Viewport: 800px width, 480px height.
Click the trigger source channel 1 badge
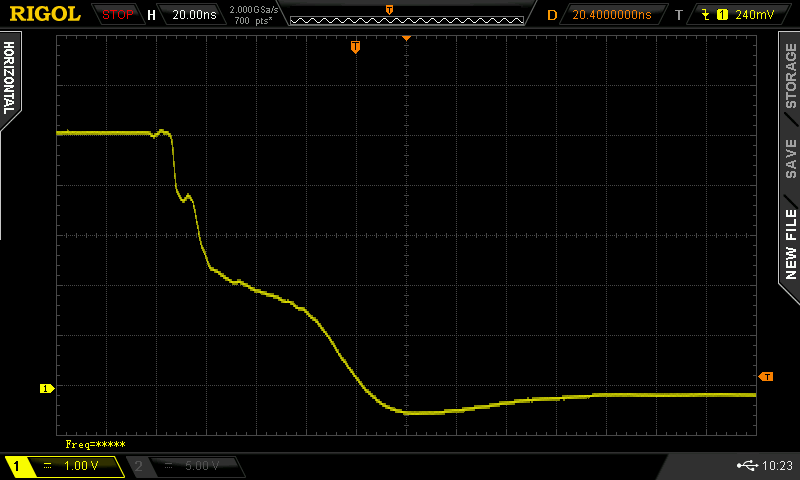click(722, 15)
